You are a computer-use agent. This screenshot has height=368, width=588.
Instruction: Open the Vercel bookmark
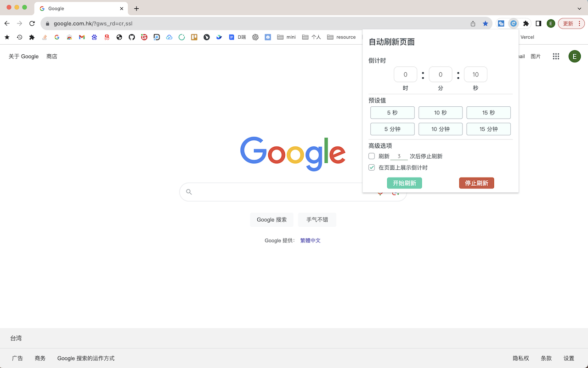(527, 37)
